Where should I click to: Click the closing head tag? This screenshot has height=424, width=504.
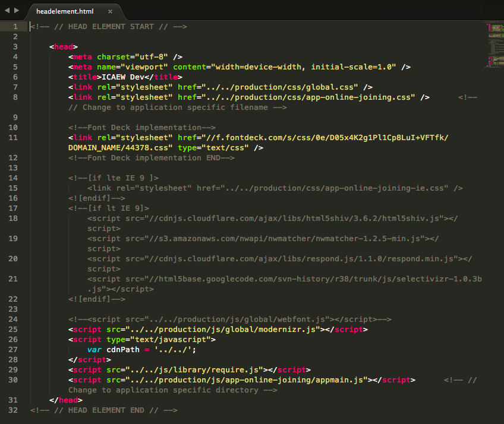pos(66,400)
